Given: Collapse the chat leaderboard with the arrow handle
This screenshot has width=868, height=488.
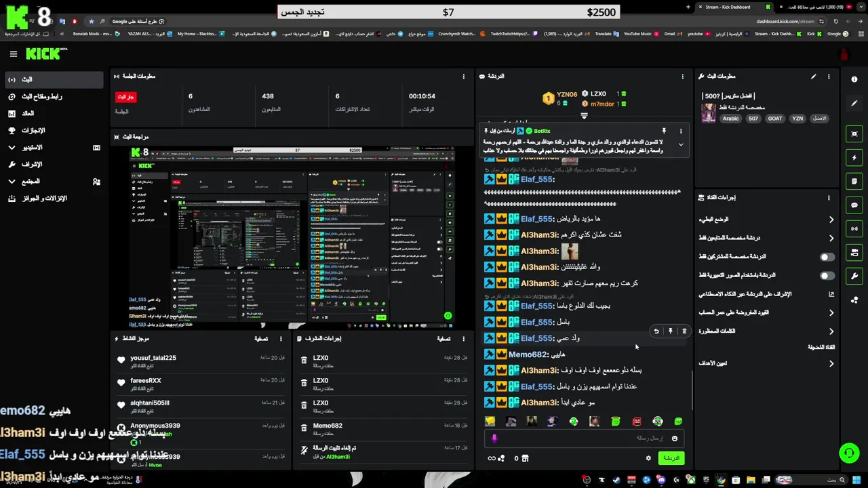Looking at the screenshot, I should (x=584, y=116).
